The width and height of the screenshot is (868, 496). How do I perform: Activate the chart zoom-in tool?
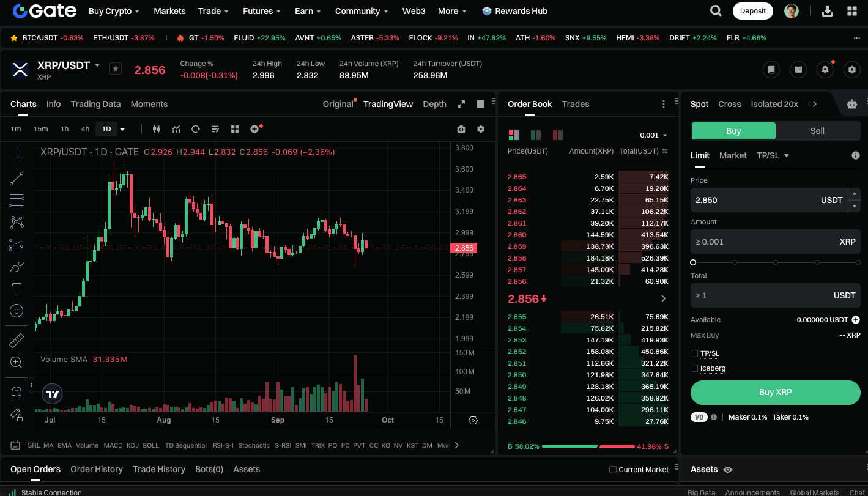pyautogui.click(x=17, y=363)
